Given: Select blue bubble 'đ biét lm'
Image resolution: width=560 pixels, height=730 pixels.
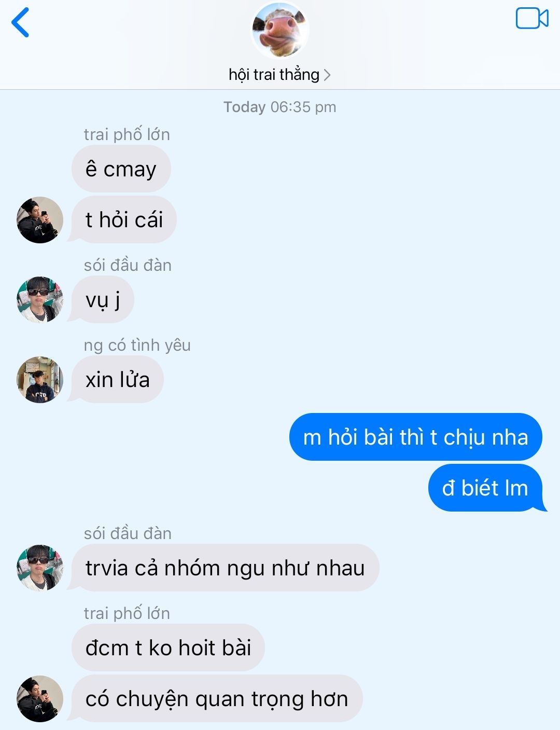Looking at the screenshot, I should tap(486, 488).
